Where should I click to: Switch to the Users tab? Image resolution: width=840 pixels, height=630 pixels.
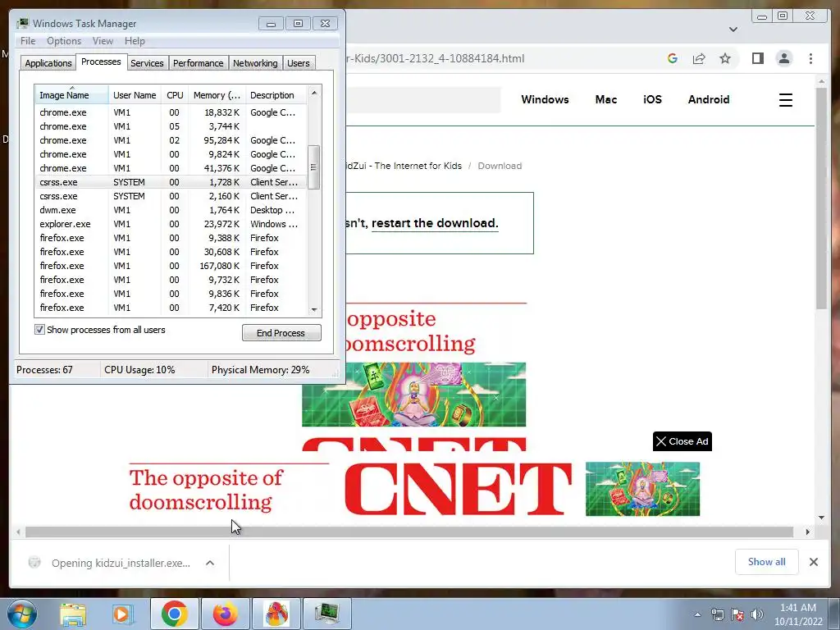click(299, 62)
